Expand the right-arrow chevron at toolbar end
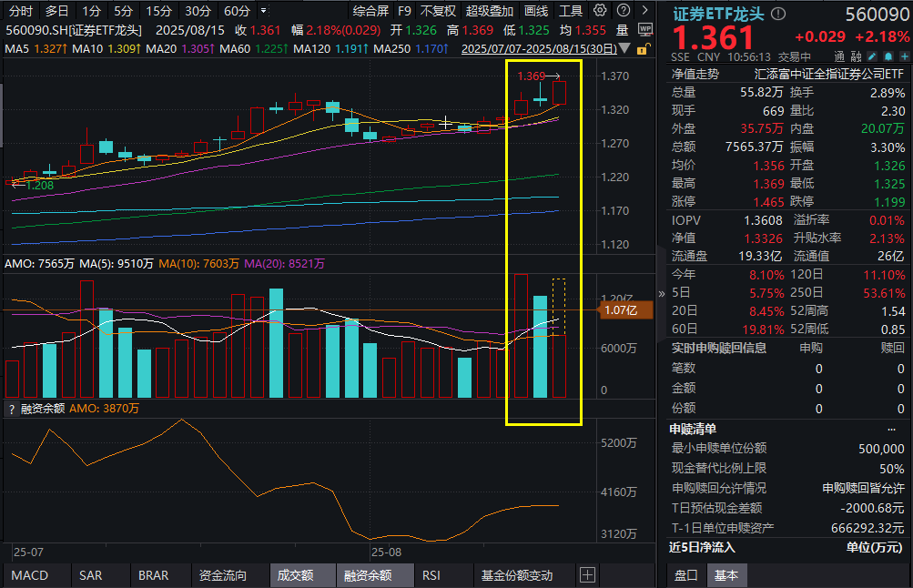This screenshot has height=588, width=913. coord(646,10)
